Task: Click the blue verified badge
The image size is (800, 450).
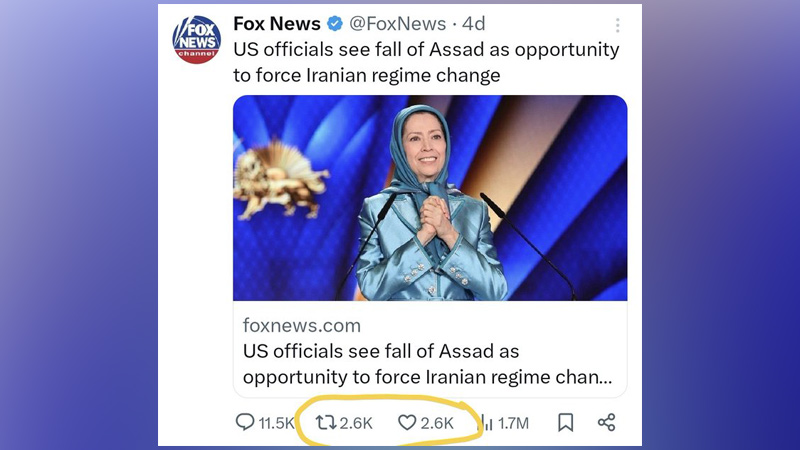Action: (337, 24)
